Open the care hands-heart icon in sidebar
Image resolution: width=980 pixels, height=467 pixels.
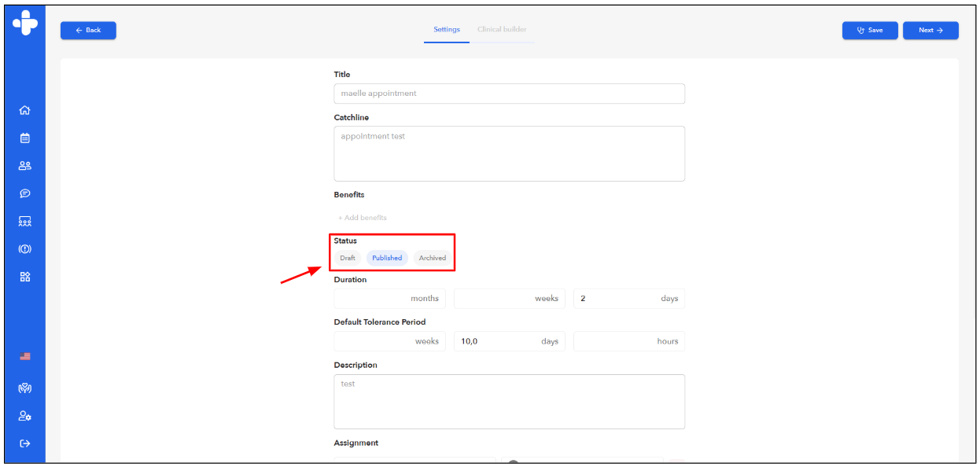tap(24, 388)
